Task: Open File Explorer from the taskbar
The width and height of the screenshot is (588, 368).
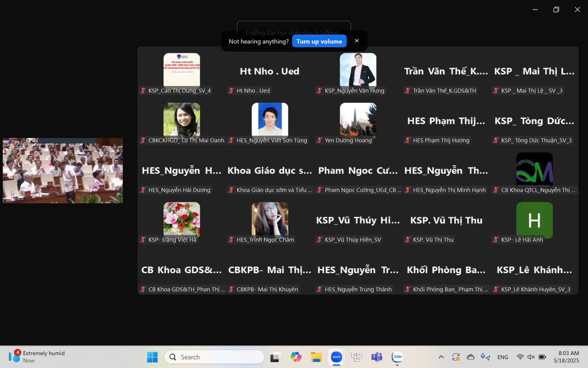Action: tap(316, 357)
